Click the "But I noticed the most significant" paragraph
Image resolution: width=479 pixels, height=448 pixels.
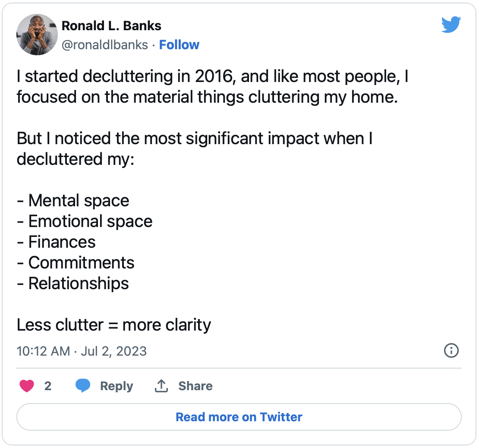point(194,149)
